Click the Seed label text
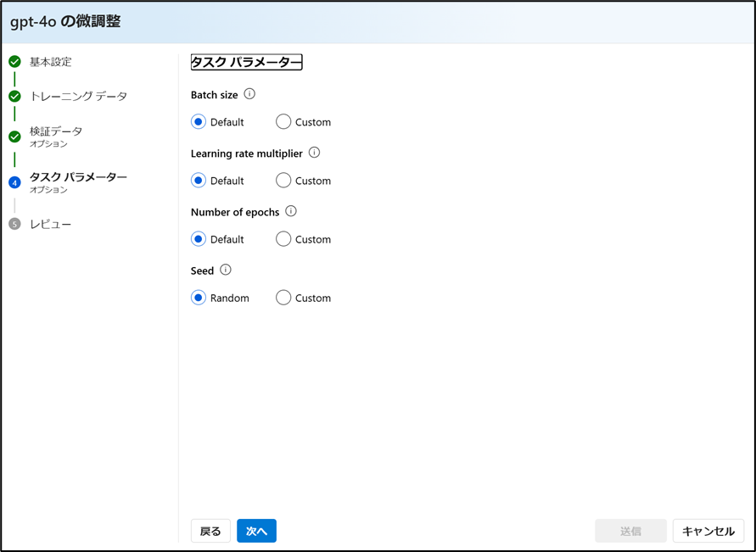This screenshot has height=552, width=756. [x=203, y=270]
